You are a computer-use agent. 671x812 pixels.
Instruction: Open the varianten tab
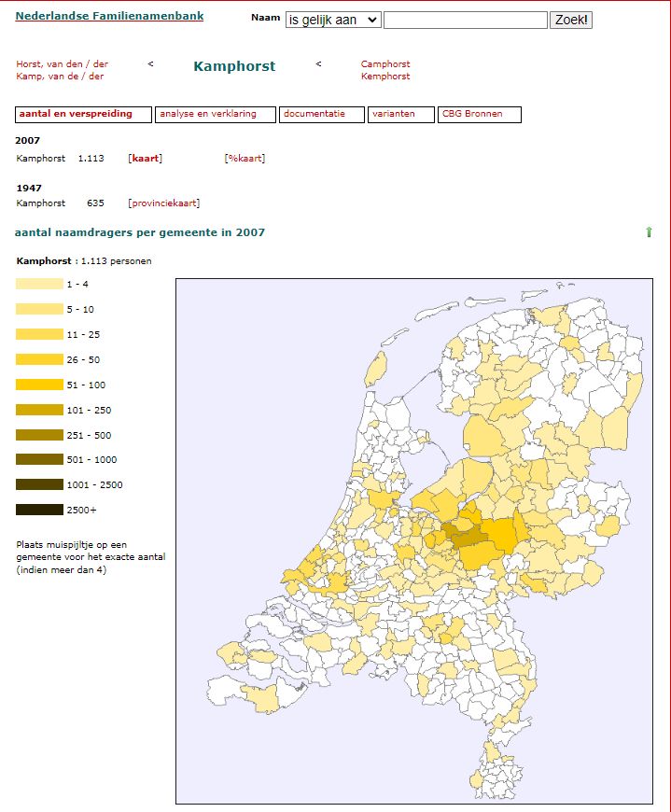click(400, 115)
